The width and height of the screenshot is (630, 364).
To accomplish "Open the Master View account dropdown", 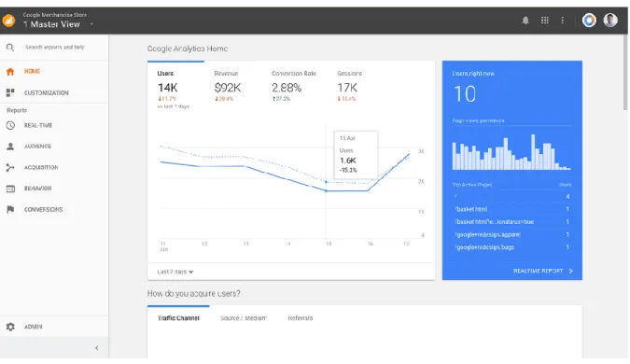I will 91,24.
